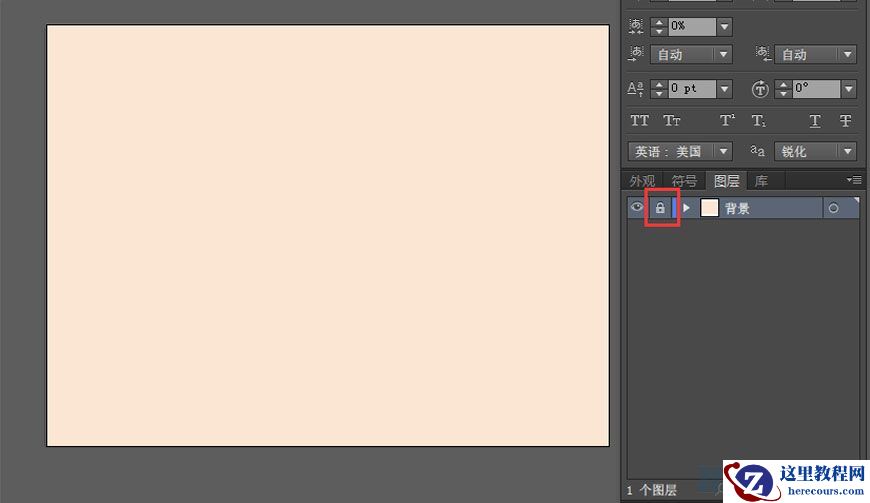Click the All Caps (TT) button
Viewport: 870px width, 503px height.
pos(639,121)
